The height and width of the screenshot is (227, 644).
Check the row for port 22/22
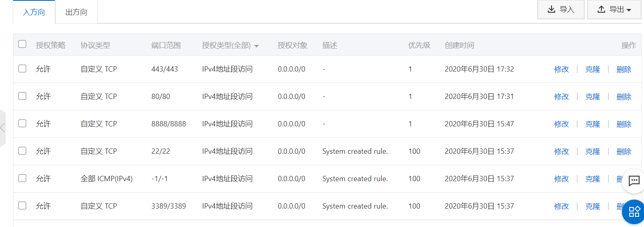coord(23,151)
